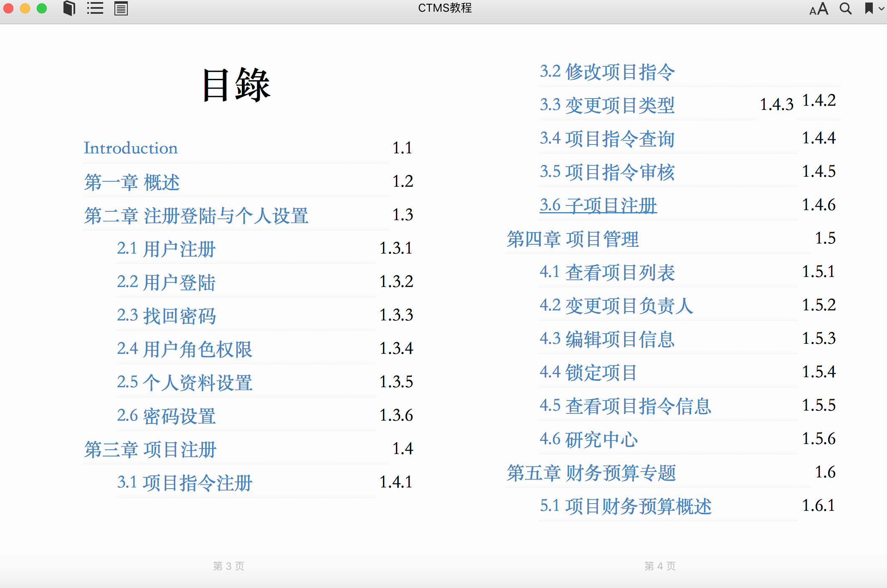Jump to 3.2 修改项目指令
The width and height of the screenshot is (887, 588).
pyautogui.click(x=607, y=72)
